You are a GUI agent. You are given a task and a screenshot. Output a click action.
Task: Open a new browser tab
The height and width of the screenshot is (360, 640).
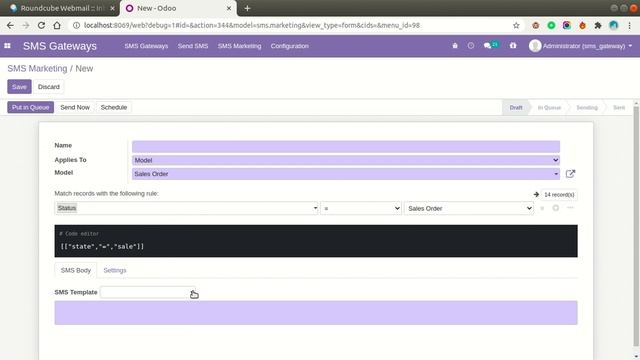(247, 8)
